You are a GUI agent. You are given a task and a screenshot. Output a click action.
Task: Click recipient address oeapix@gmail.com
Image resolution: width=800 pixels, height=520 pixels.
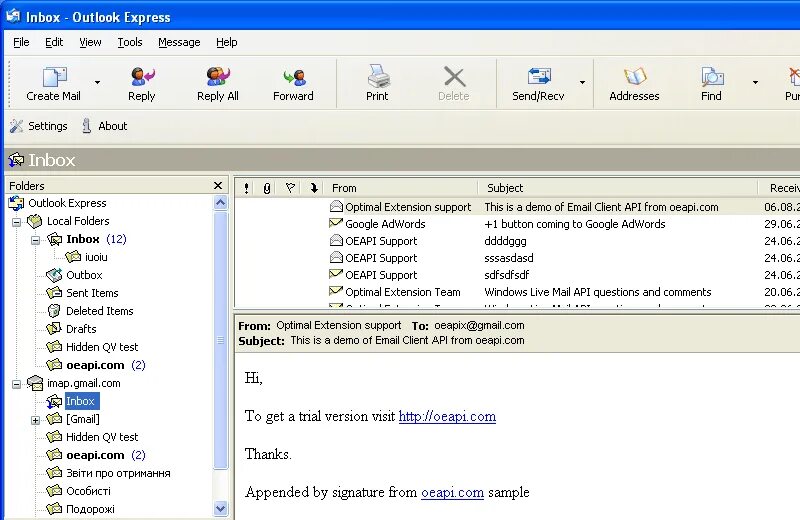(479, 326)
